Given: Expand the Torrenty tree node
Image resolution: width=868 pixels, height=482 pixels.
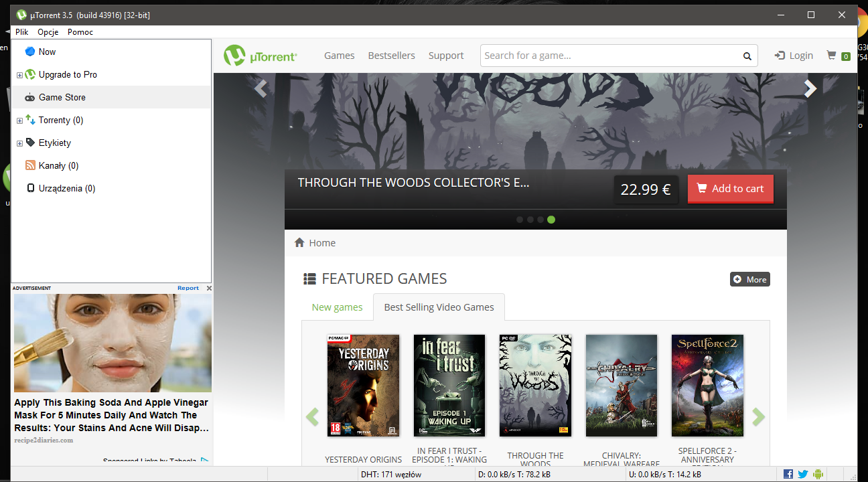Looking at the screenshot, I should click(x=19, y=120).
